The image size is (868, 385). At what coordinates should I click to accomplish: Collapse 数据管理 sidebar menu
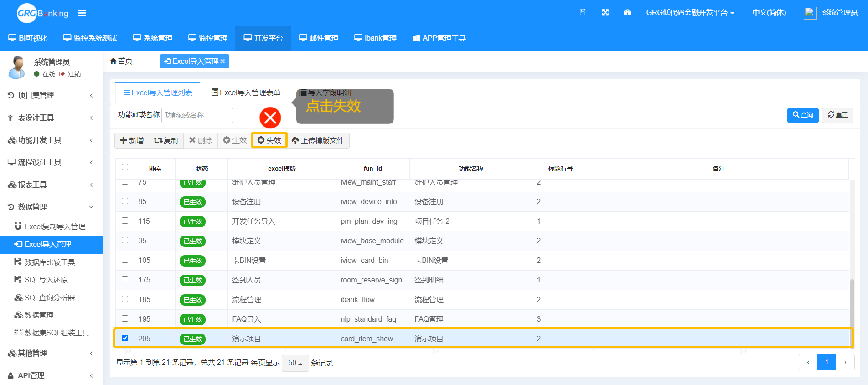(x=51, y=207)
